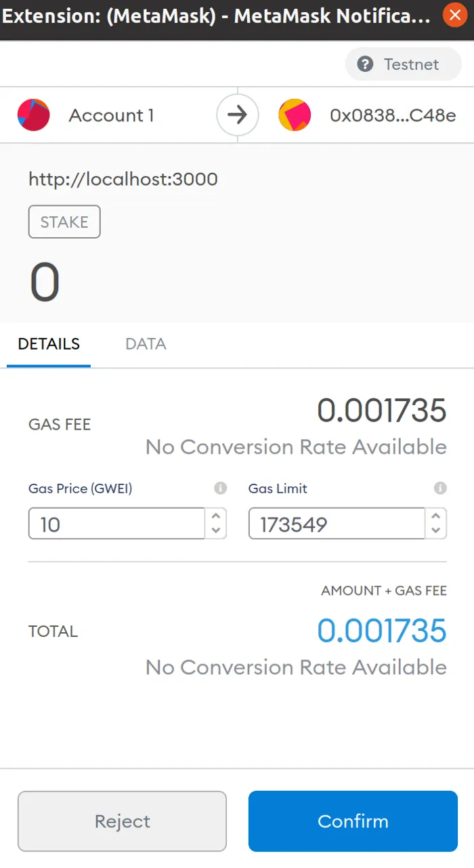Click the Account 1 avatar icon
The image size is (474, 868).
point(33,115)
